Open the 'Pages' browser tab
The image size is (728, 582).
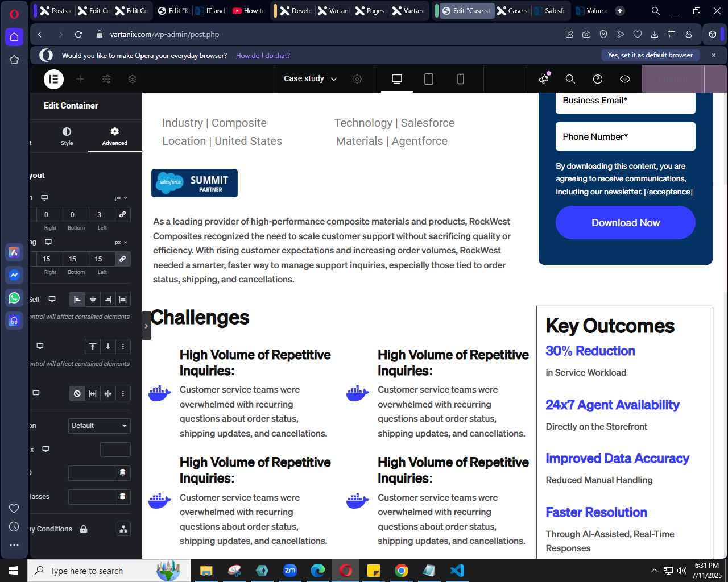pos(370,10)
